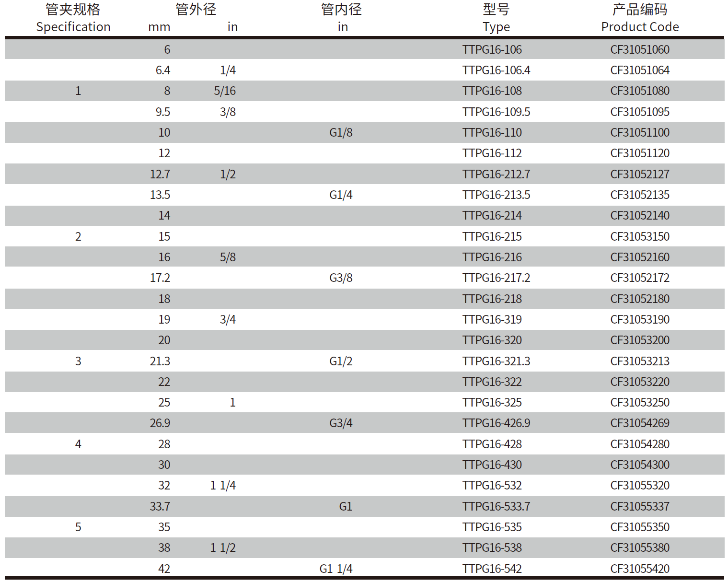Select type TTPG16-109.5

tap(496, 112)
